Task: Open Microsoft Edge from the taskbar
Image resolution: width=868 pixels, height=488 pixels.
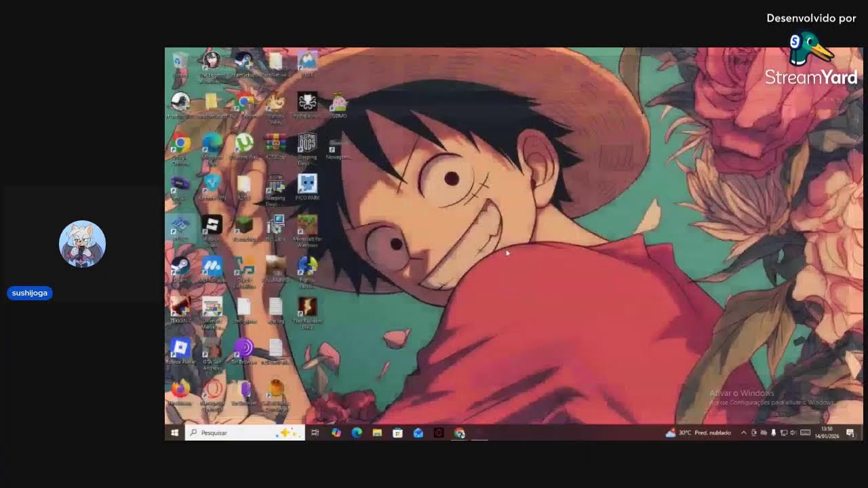Action: (357, 432)
